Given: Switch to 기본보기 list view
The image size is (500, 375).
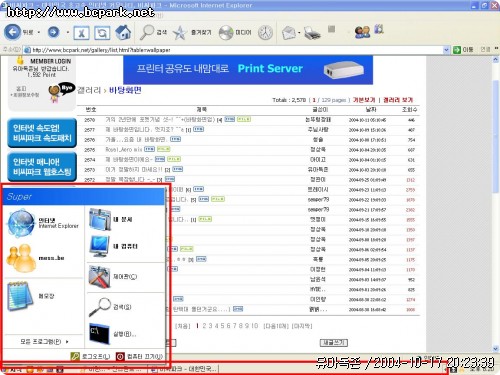Looking at the screenshot, I should (x=364, y=100).
